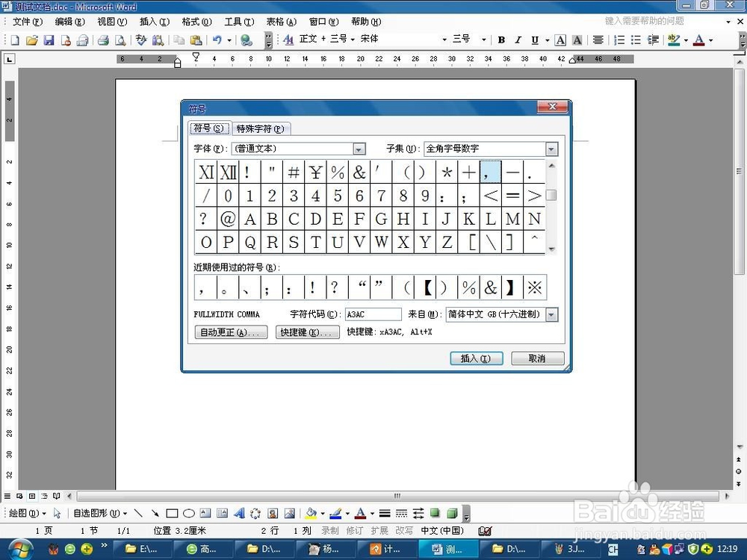Click the New blank document icon
The height and width of the screenshot is (560, 747).
pos(15,40)
